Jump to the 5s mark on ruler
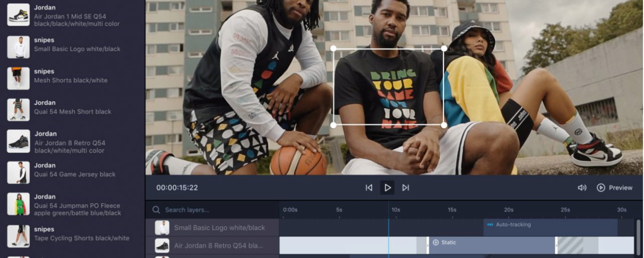 [339, 210]
